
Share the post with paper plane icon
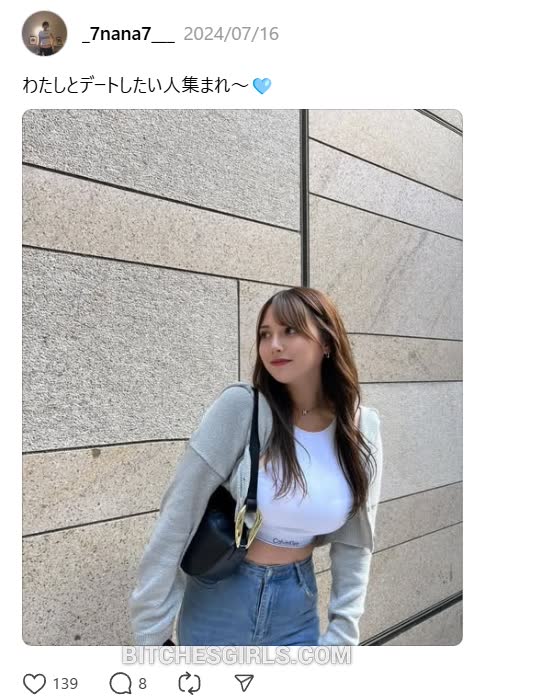click(244, 683)
